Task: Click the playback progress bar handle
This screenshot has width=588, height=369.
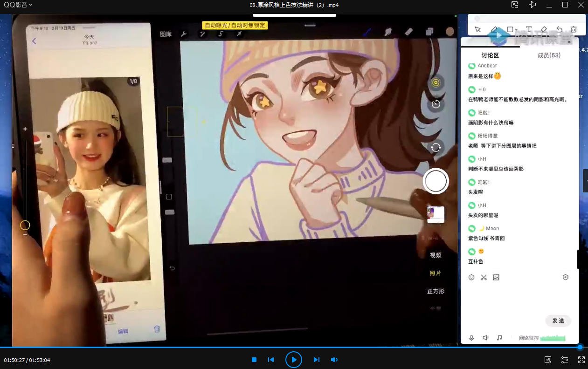Action: click(x=580, y=347)
